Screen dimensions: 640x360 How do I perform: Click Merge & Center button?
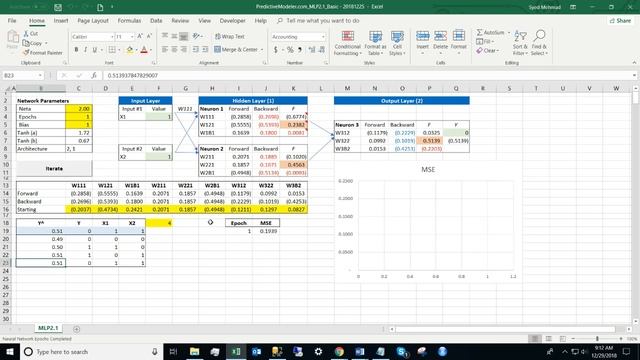click(236, 49)
